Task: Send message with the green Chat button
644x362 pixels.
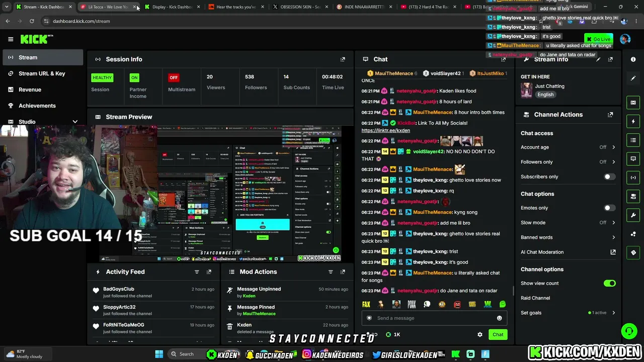Action: [498, 335]
